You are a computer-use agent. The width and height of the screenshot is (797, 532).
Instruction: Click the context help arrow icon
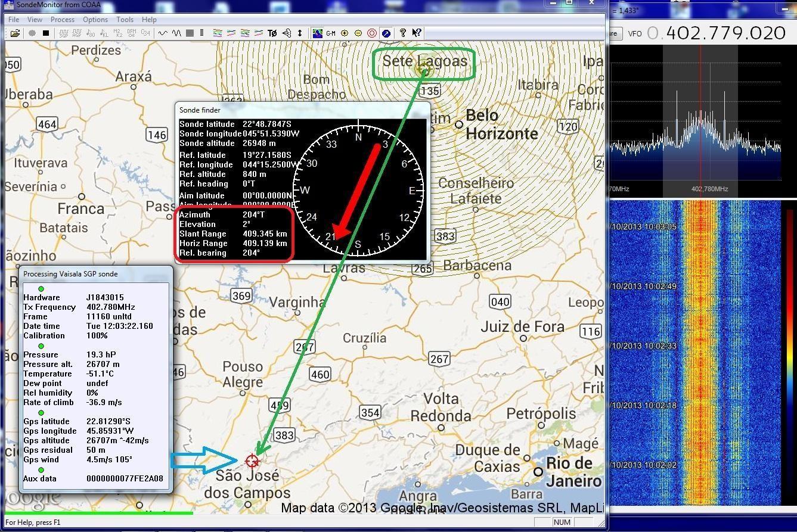tap(417, 33)
